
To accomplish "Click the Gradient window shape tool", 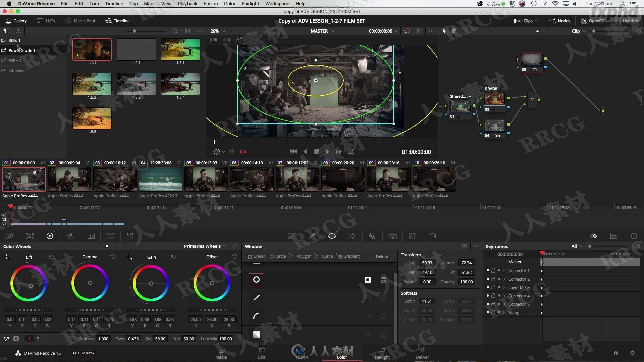I will (352, 256).
